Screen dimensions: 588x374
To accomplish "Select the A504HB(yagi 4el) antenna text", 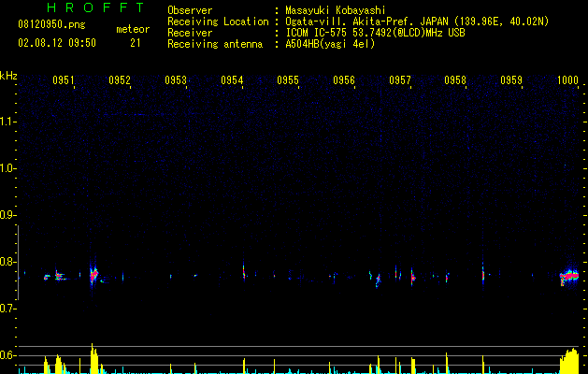I will pos(330,44).
